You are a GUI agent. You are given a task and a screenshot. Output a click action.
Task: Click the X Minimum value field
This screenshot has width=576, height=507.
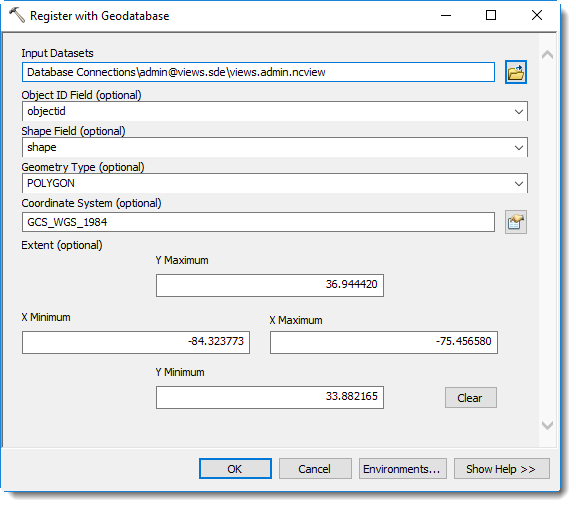(x=136, y=342)
